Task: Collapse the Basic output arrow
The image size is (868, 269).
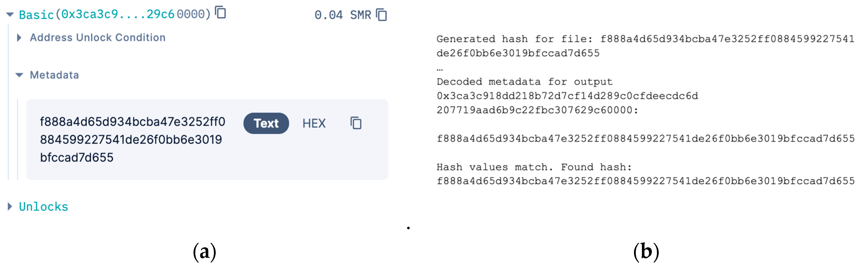Action: click(10, 15)
